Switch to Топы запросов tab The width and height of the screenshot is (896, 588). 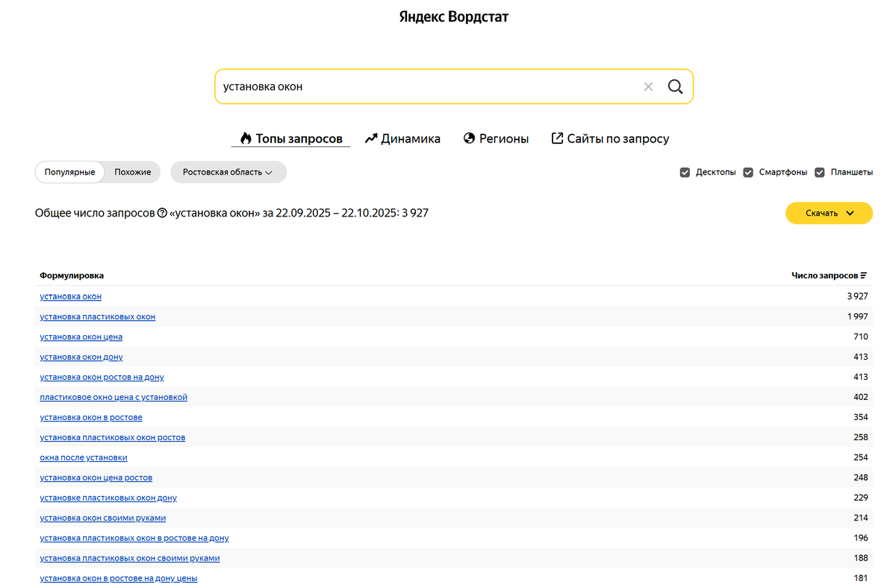[291, 139]
